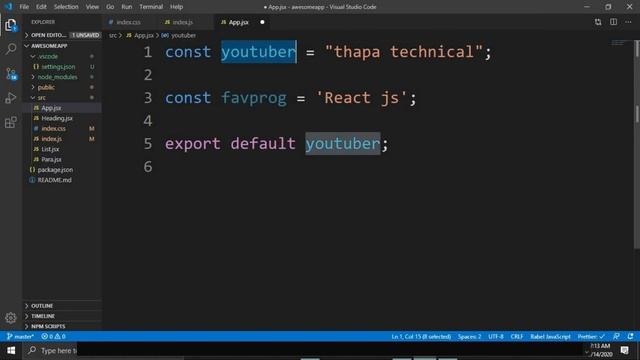
Task: Open the File menu
Action: click(x=24, y=7)
